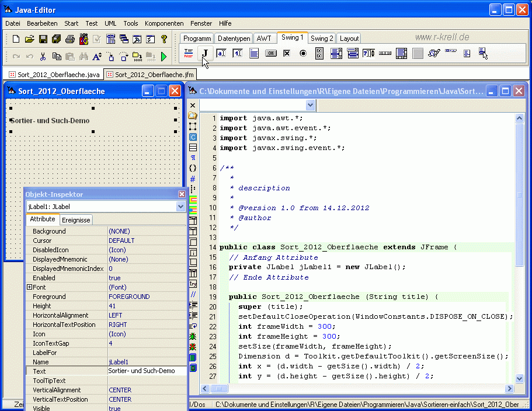Screen dimensions: 532x411
Task: Select the JRadioButton component in Swing palette
Action: pos(303,54)
